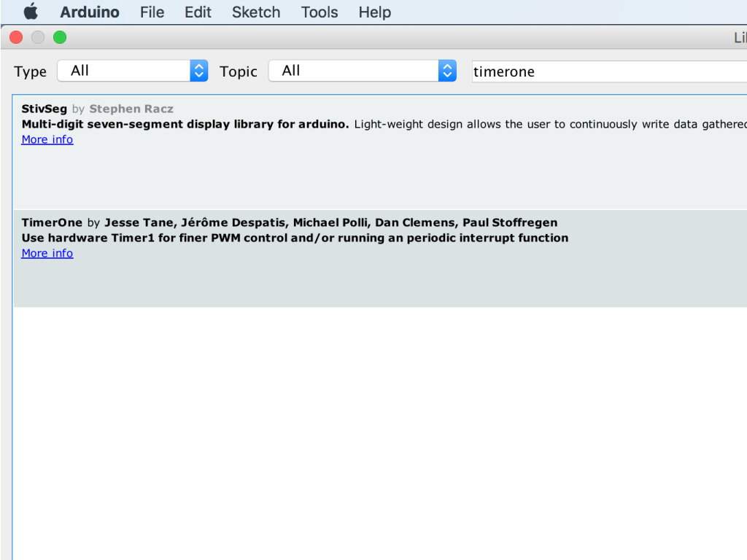Image resolution: width=747 pixels, height=560 pixels.
Task: Open the Help menu
Action: pyautogui.click(x=375, y=12)
